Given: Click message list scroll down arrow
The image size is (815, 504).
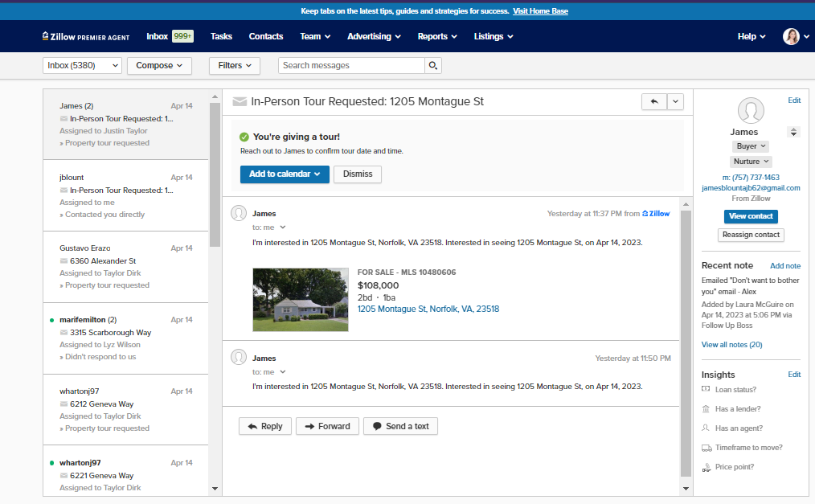Looking at the screenshot, I should [x=215, y=489].
